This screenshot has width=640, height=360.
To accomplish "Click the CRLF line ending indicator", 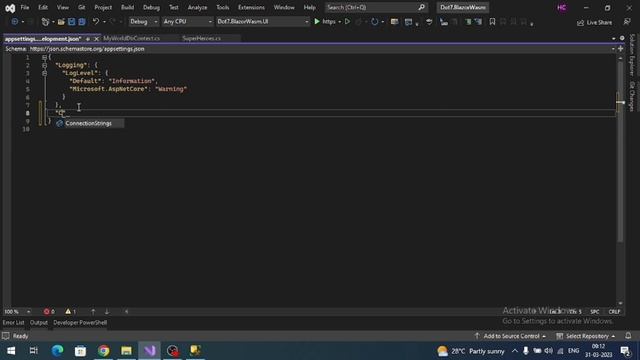I will point(614,311).
